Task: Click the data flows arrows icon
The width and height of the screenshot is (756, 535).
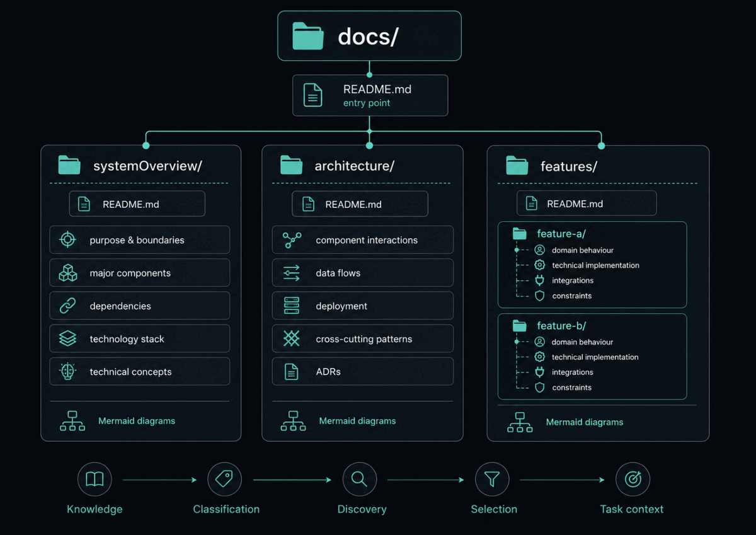Action: [291, 273]
